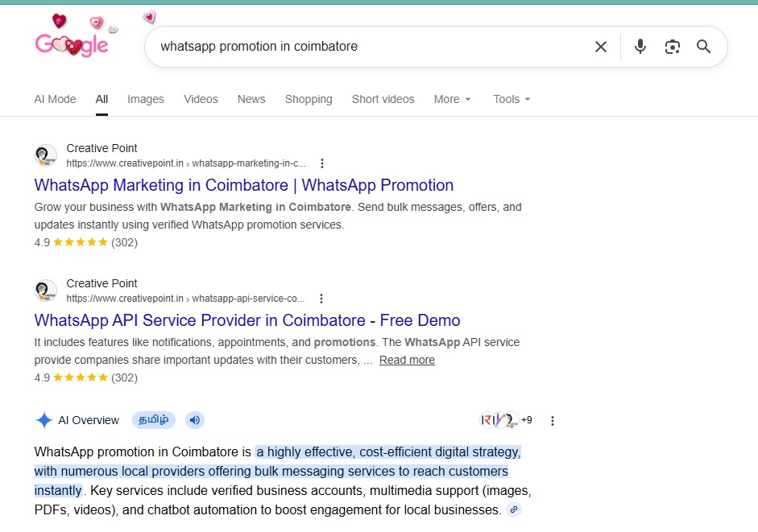Expand snippet with Read more
Image resolution: width=758 pixels, height=532 pixels.
click(407, 360)
